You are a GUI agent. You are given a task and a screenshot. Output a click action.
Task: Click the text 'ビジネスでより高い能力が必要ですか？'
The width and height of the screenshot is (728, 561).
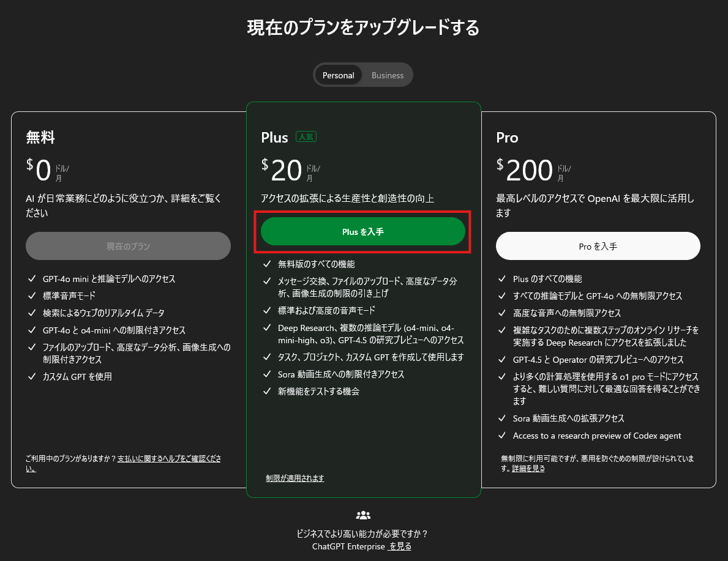(x=362, y=533)
